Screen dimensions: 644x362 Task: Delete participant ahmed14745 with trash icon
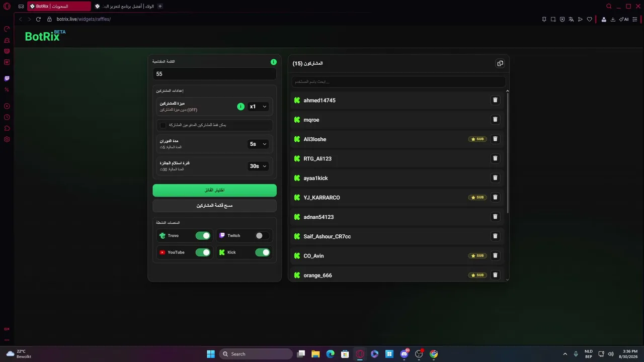coord(495,100)
